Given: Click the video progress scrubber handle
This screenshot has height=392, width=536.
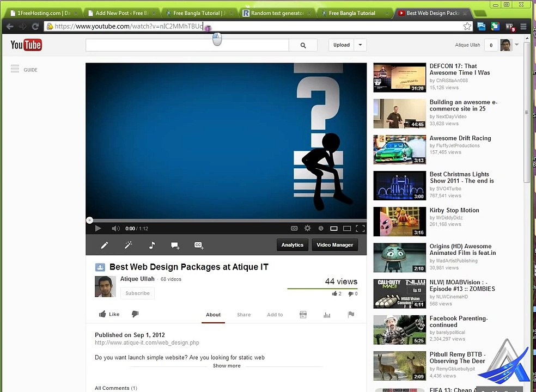Looking at the screenshot, I should tap(89, 220).
